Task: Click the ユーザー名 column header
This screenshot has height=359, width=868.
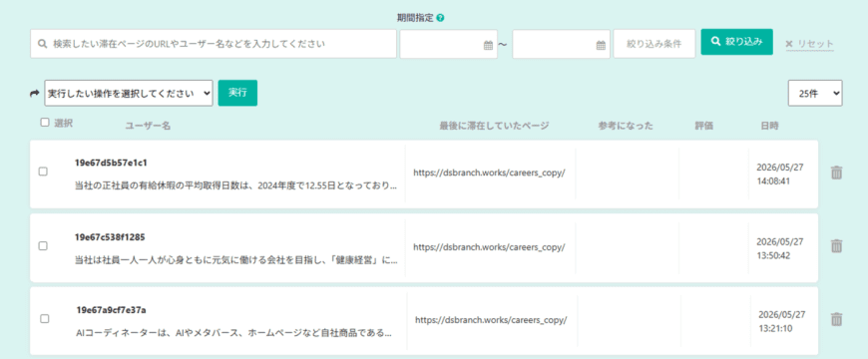Action: click(x=148, y=126)
